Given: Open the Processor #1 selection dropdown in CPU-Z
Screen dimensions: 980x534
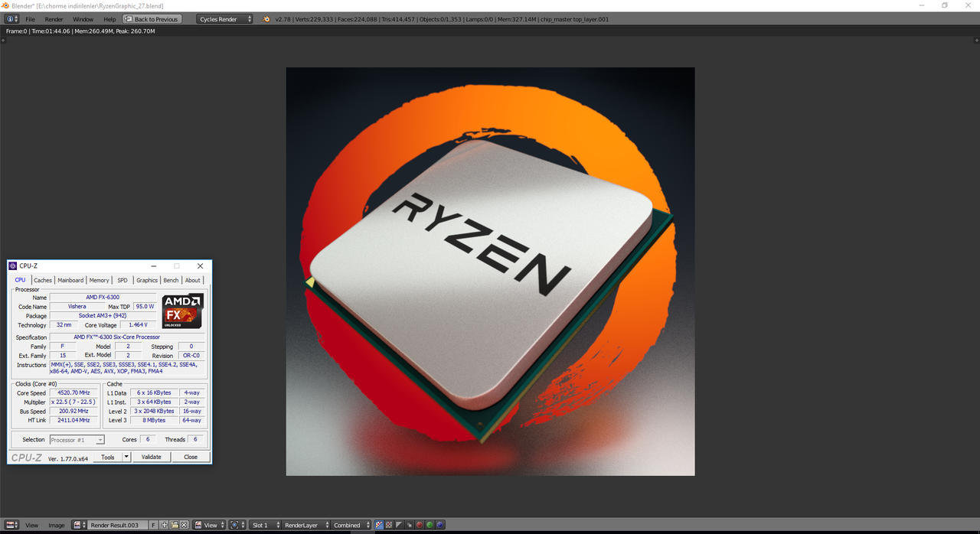Looking at the screenshot, I should click(77, 440).
